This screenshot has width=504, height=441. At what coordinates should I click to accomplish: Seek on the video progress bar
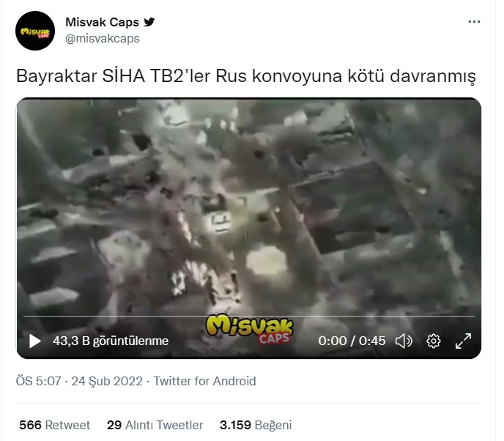pos(249,316)
